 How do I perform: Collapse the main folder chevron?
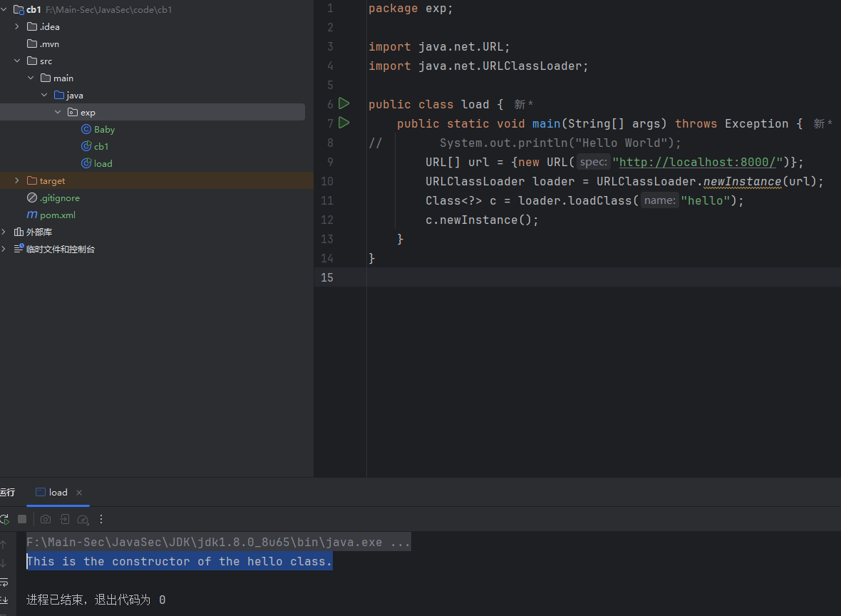(x=31, y=78)
